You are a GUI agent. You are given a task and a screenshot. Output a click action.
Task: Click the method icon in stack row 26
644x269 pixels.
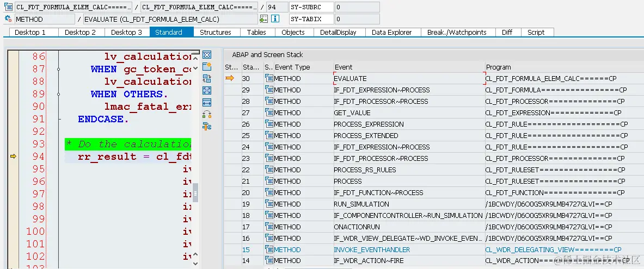[x=269, y=124]
